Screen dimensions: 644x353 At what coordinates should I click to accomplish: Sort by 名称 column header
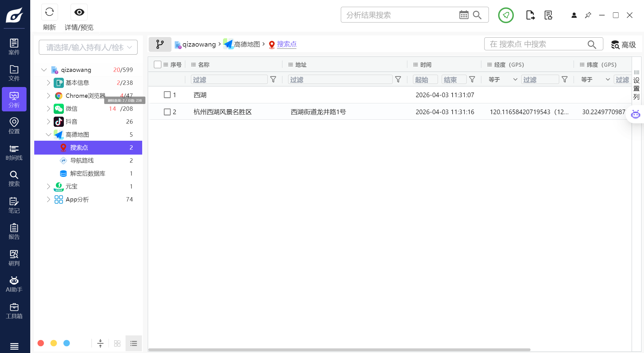coord(204,64)
